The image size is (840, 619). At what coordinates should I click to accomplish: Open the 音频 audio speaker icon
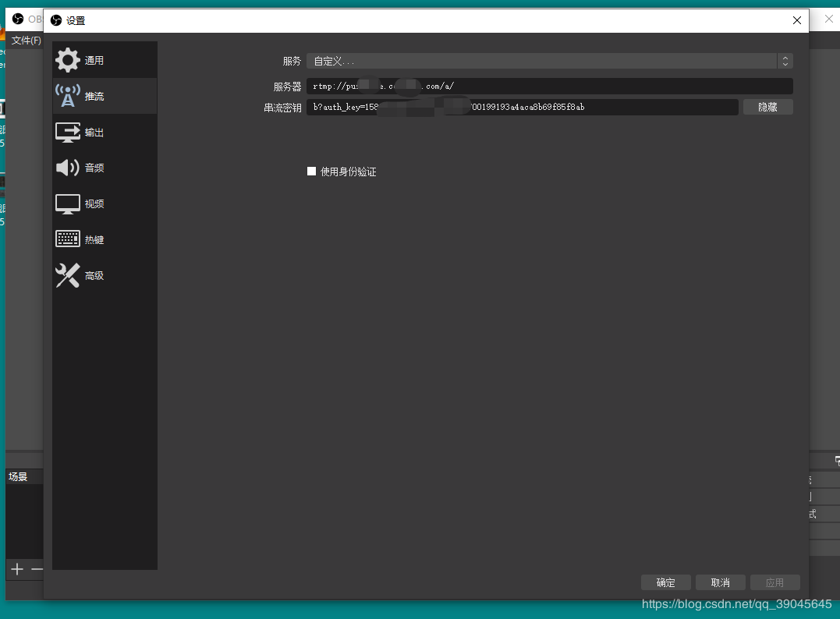coord(68,168)
